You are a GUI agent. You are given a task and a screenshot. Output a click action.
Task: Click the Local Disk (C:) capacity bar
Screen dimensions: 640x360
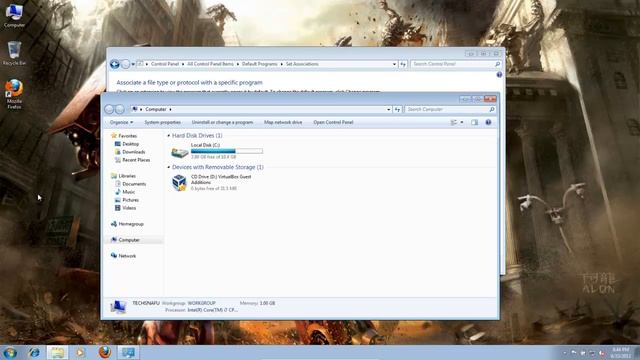227,151
